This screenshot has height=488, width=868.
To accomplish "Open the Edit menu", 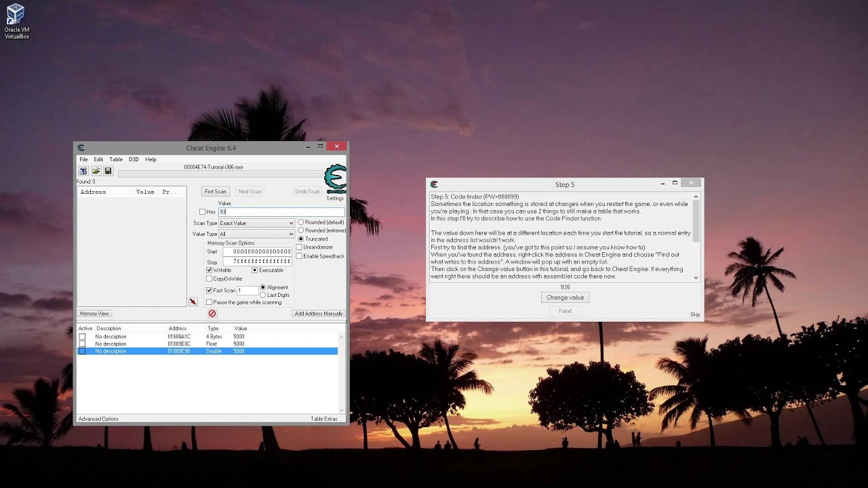I will [98, 159].
